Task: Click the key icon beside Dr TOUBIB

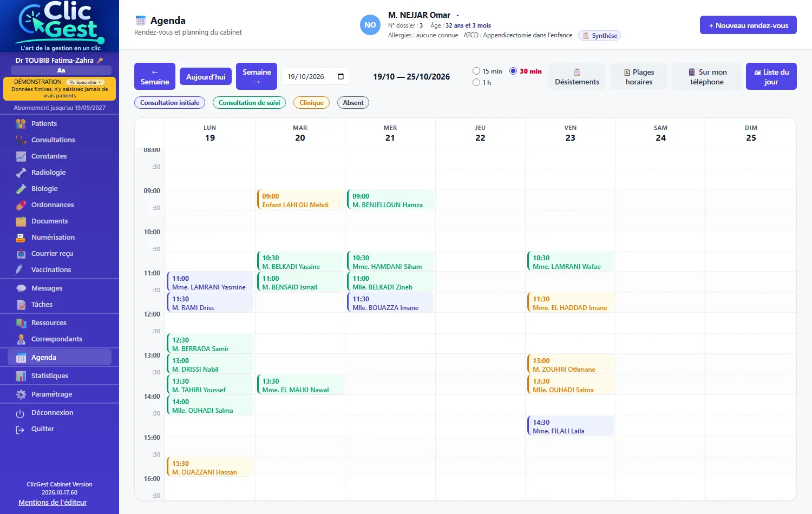Action: pyautogui.click(x=100, y=61)
